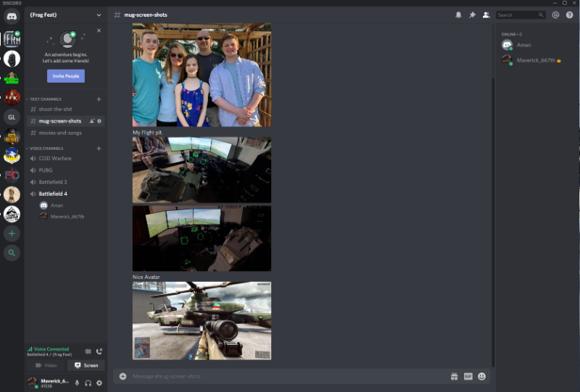Disconnect from voice with the hang-up icon
The width and height of the screenshot is (580, 392).
(99, 351)
